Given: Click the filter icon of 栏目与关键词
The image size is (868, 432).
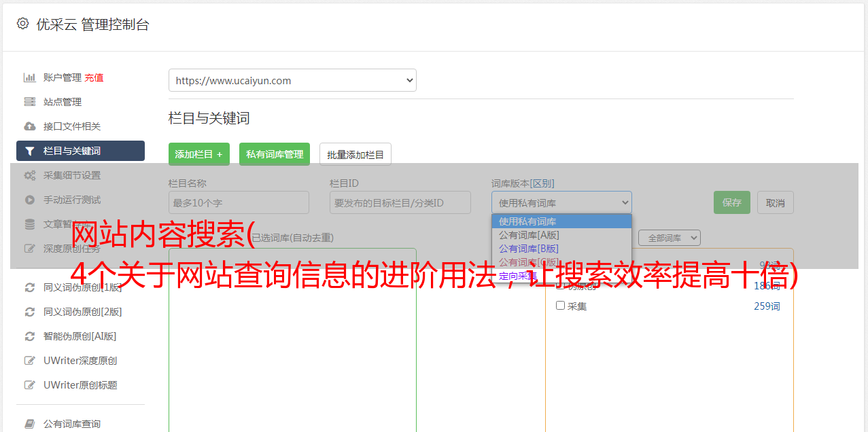Looking at the screenshot, I should pos(29,151).
